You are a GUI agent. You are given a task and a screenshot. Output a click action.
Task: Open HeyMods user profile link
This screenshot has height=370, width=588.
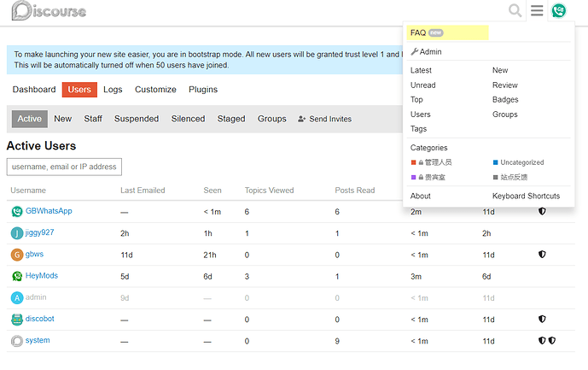pyautogui.click(x=42, y=275)
